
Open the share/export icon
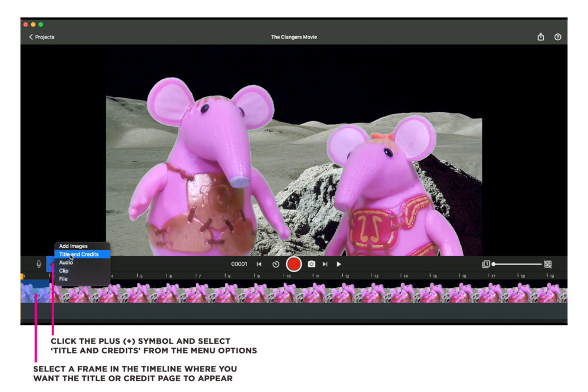point(541,37)
